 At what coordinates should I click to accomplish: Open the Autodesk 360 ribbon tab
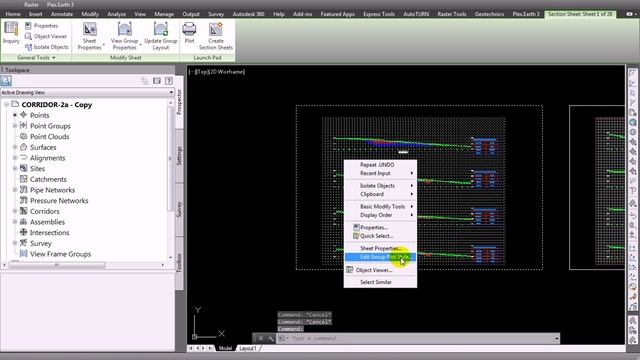(248, 14)
